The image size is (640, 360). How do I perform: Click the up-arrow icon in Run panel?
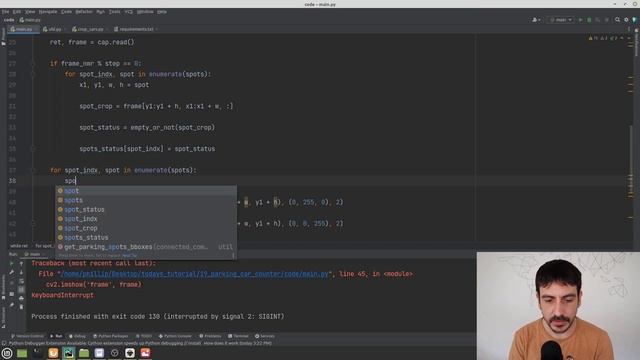tap(21, 264)
